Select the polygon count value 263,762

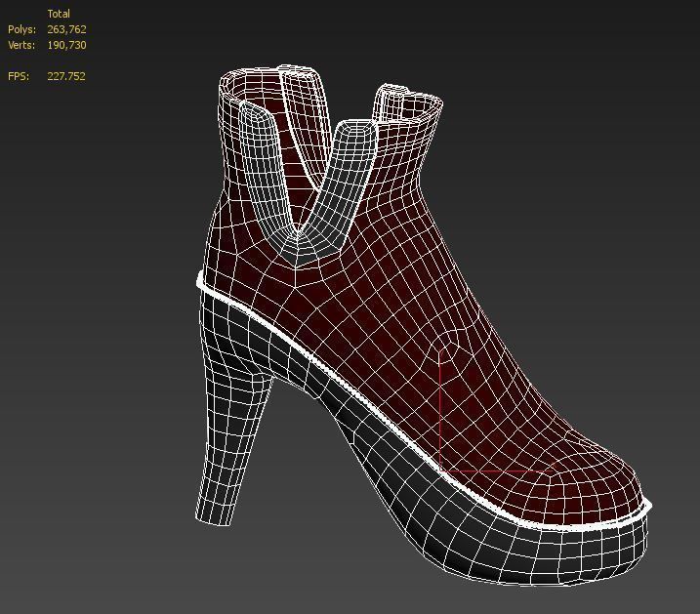pyautogui.click(x=66, y=29)
